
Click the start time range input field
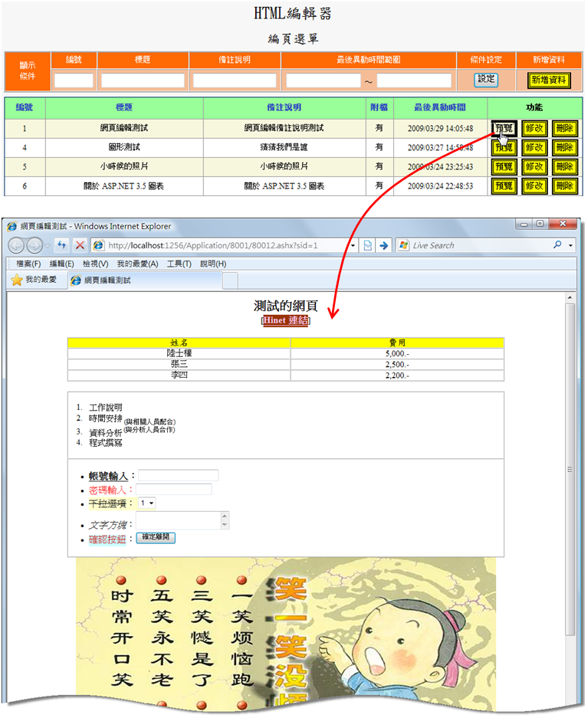(x=324, y=80)
